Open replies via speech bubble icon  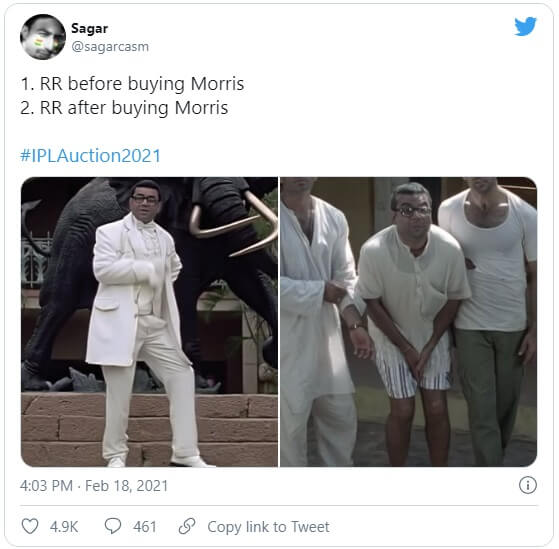(113, 526)
